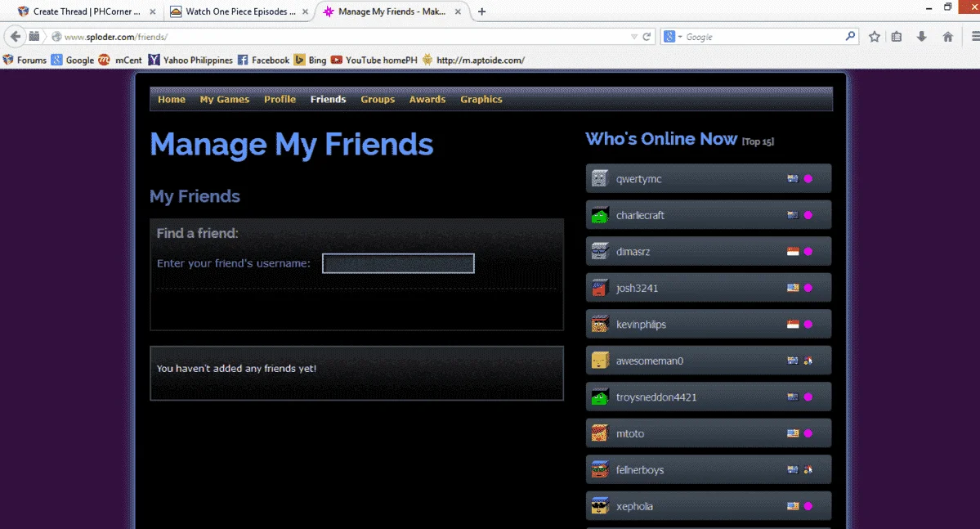Open the My Games menu item

[225, 100]
